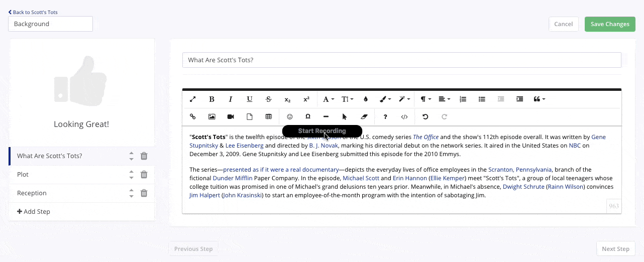Toggle underline formatting

pos(250,99)
